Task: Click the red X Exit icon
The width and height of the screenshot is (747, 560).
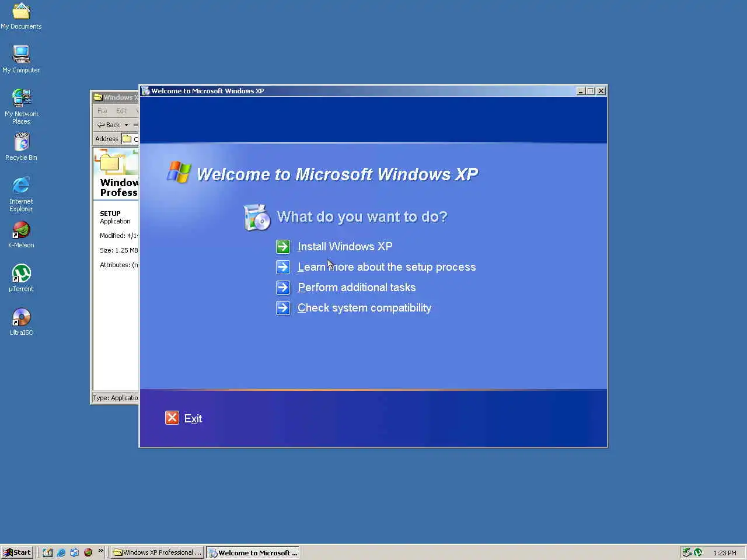Action: tap(172, 418)
